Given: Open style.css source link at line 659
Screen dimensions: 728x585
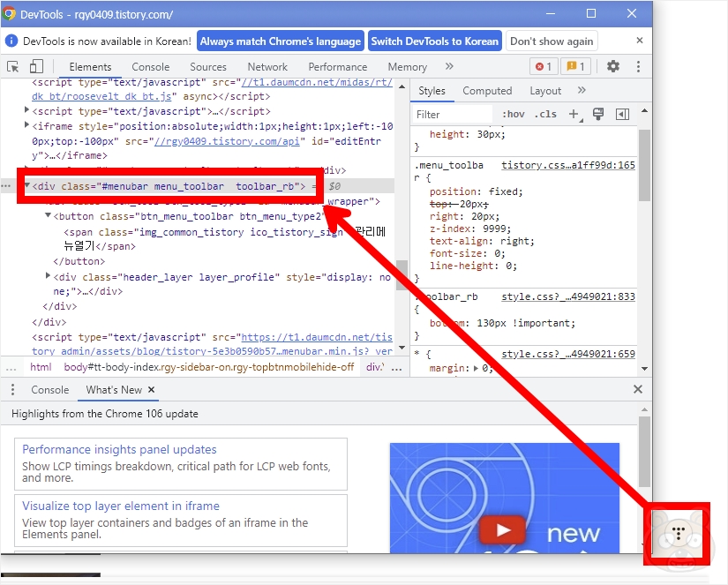Looking at the screenshot, I should [x=567, y=354].
